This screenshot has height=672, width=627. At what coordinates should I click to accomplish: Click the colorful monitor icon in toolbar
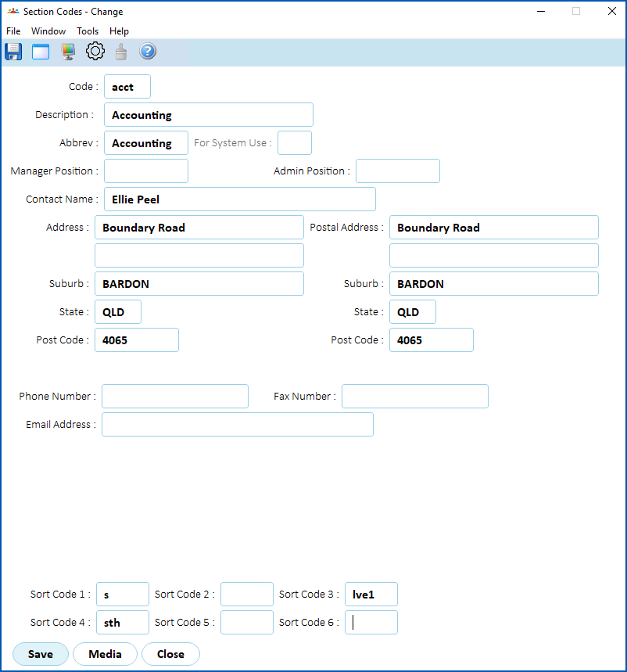click(x=68, y=52)
